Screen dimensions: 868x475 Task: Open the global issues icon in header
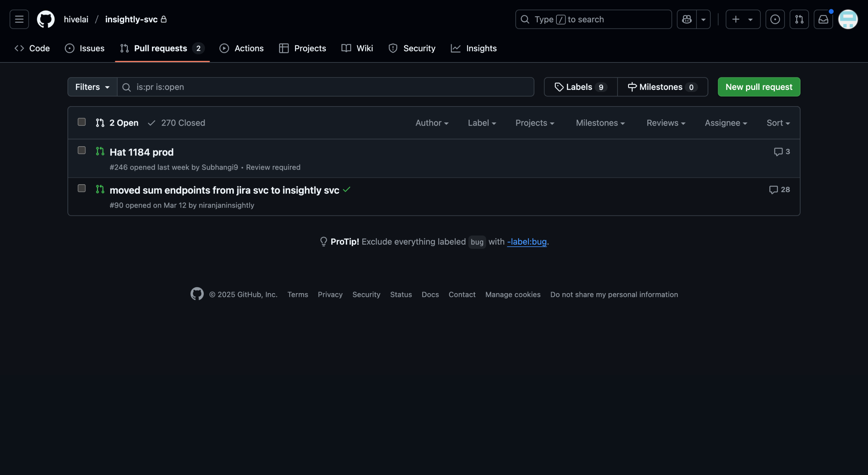coord(775,19)
